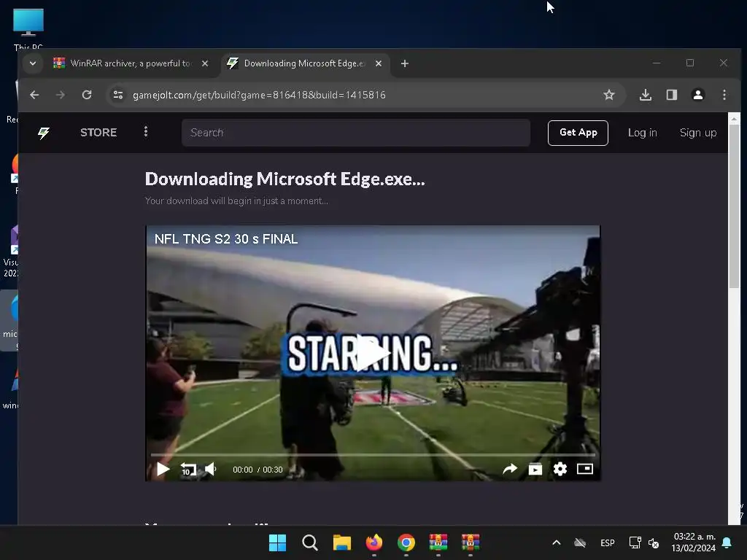Click the Game Jolt lightning logo
The image size is (747, 560).
pos(43,133)
